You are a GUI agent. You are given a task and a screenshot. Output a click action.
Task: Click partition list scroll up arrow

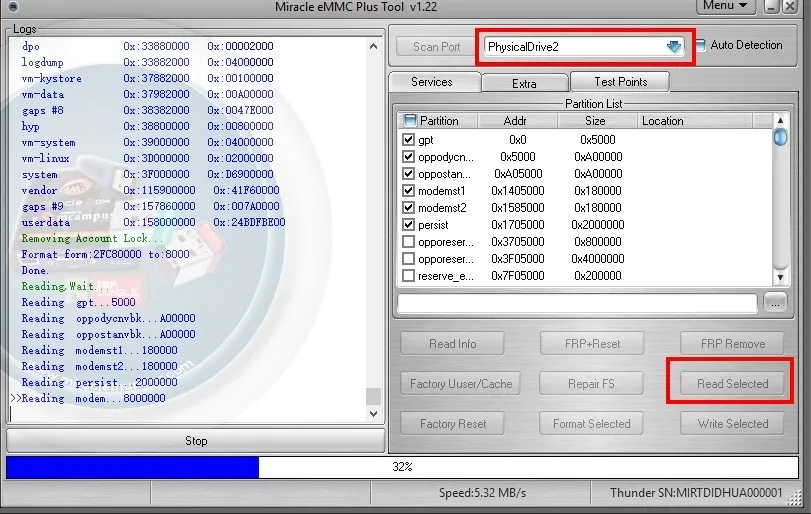coord(780,120)
